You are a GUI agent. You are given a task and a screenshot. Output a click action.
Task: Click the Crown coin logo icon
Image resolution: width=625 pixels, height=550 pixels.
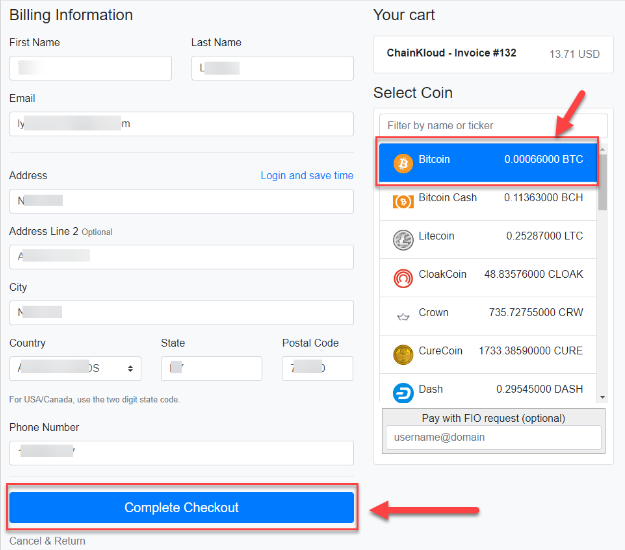click(403, 317)
